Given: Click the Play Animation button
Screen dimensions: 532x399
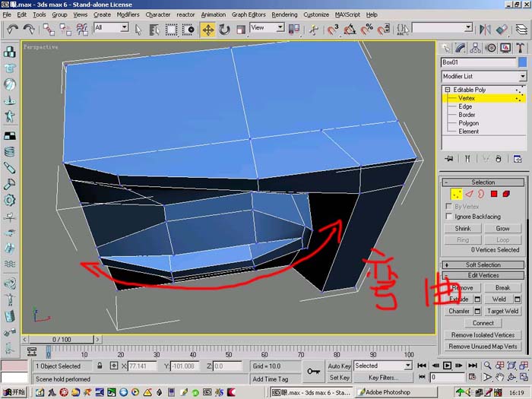Looking at the screenshot, I should (x=447, y=366).
